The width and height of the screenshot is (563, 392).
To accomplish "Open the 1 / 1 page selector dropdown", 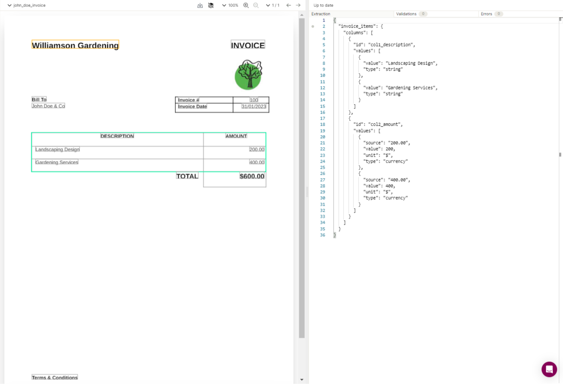I will point(273,5).
